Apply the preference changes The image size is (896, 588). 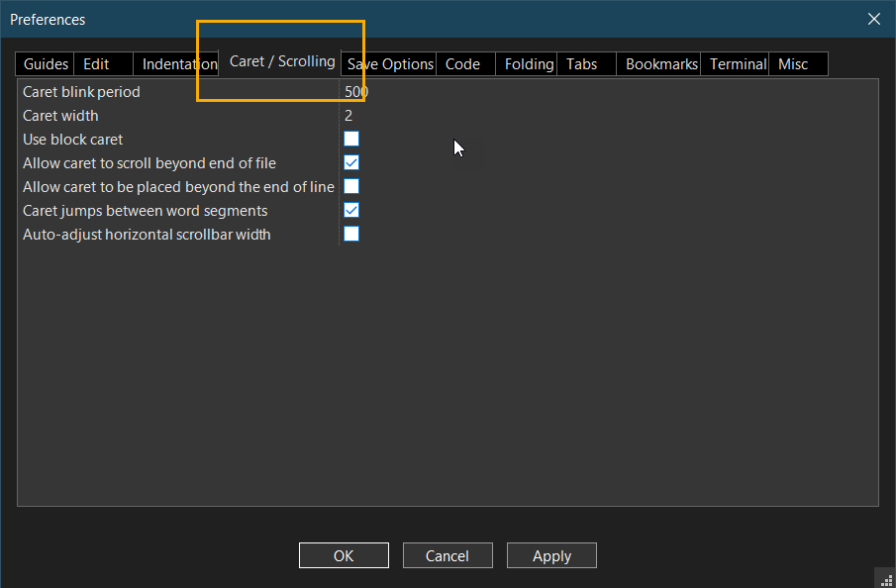551,555
